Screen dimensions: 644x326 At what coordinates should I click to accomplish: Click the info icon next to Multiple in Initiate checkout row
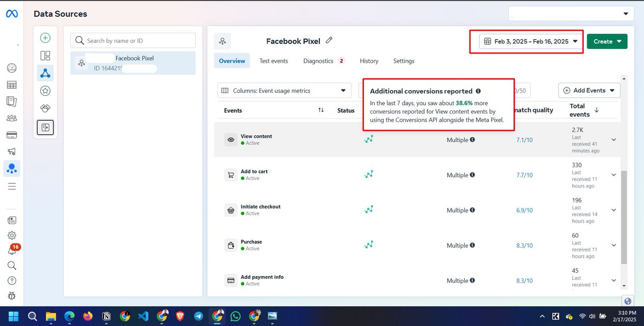(472, 210)
